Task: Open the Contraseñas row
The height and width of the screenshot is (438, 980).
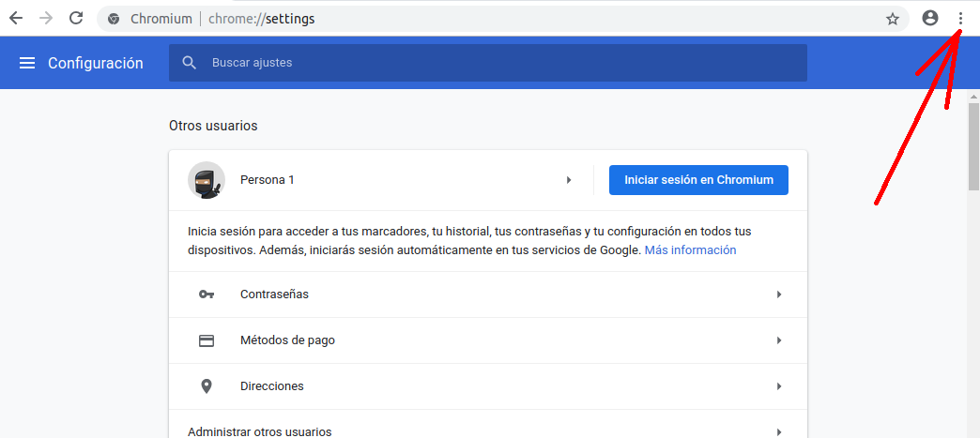Action: (x=488, y=295)
